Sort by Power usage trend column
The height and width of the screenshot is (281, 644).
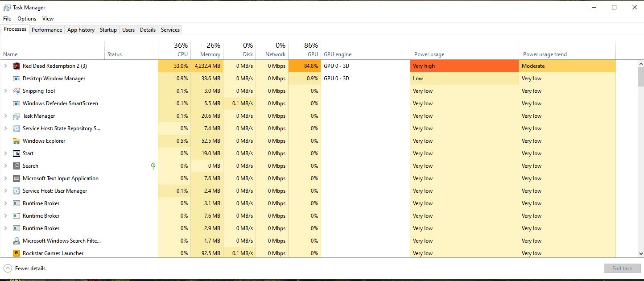pos(567,50)
